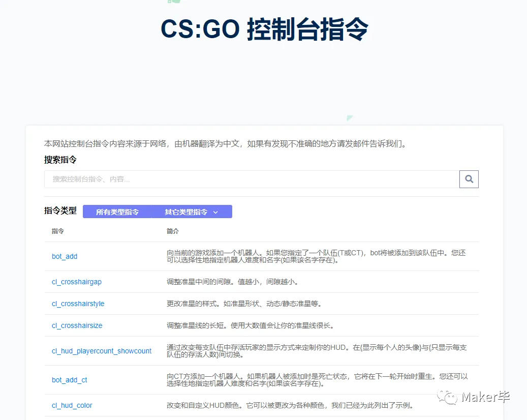The image size is (527, 420).
Task: Open the cl_crosshairgap command link
Action: [77, 282]
